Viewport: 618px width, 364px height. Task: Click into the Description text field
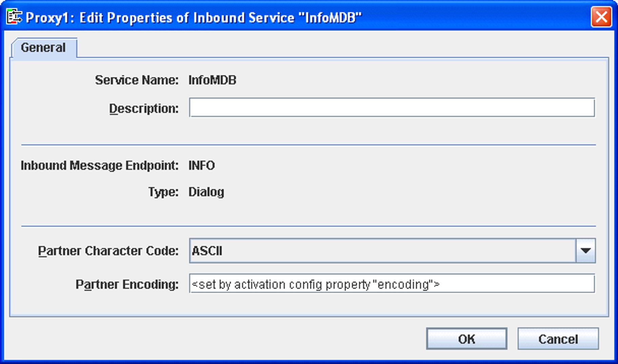click(392, 108)
